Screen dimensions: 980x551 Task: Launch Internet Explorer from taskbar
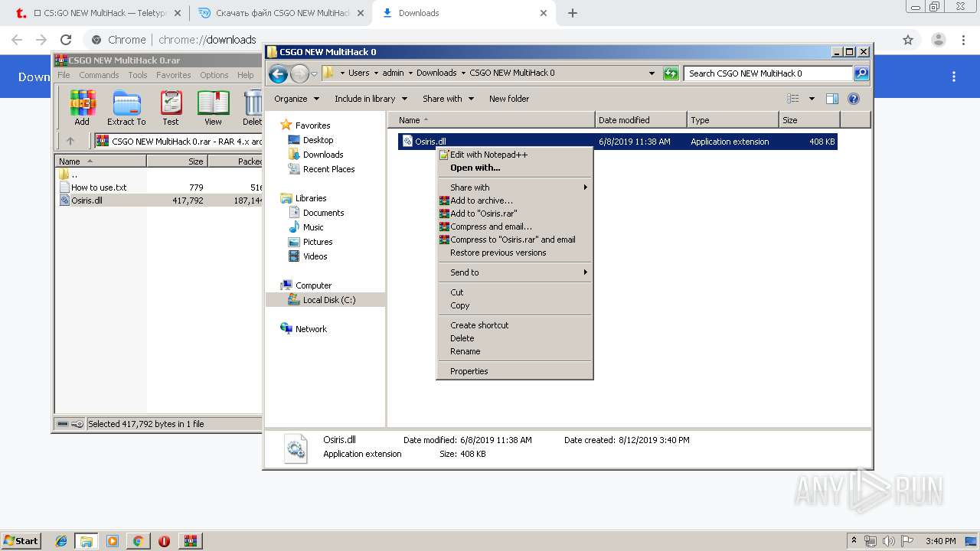point(61,541)
